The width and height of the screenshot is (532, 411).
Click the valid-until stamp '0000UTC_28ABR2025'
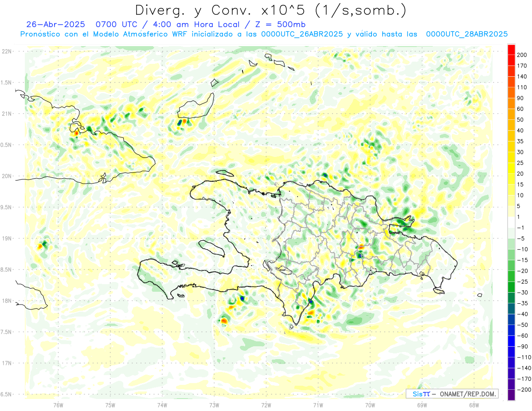pyautogui.click(x=466, y=34)
